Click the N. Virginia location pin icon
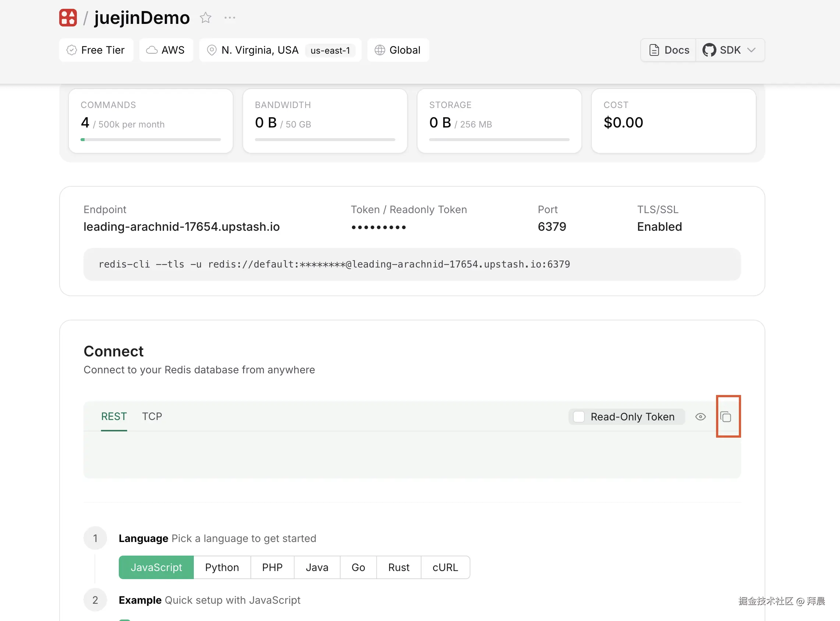The height and width of the screenshot is (621, 840). [212, 50]
